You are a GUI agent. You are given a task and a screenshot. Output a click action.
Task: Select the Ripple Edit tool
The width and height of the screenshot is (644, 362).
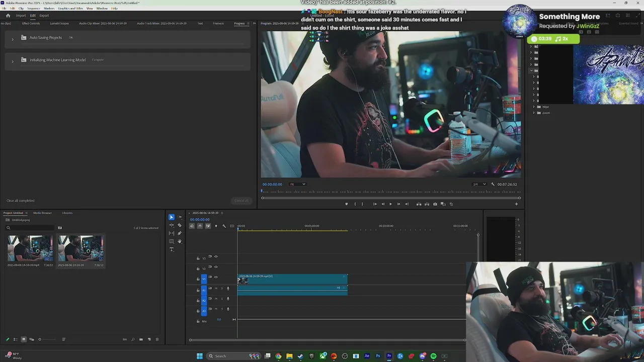172,225
